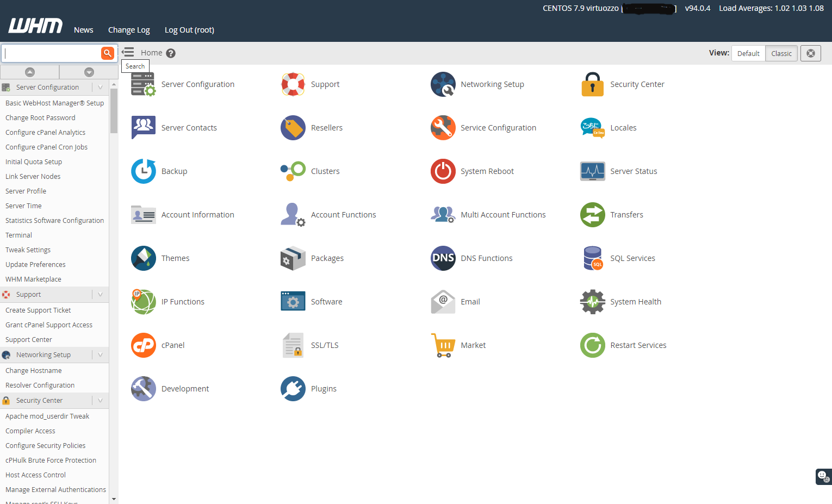Open the Restart Services icon
Screen dimensions: 832x504
coord(592,345)
